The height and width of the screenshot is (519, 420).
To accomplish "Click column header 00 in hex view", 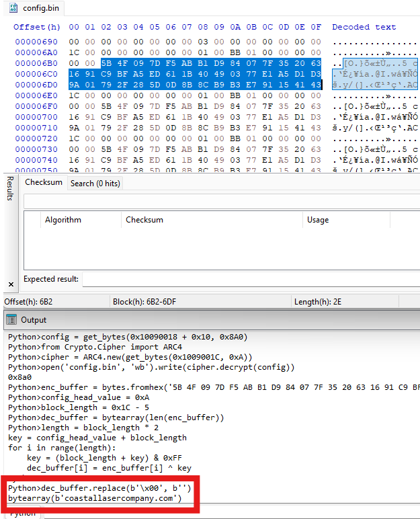I will click(x=74, y=27).
